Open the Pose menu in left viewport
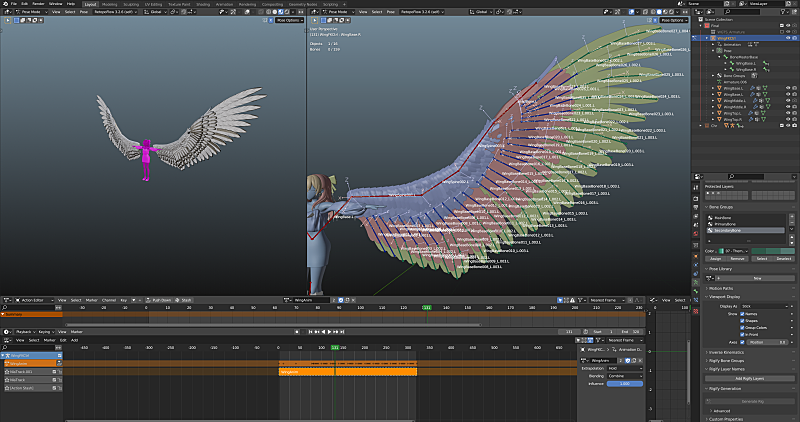 click(x=84, y=11)
